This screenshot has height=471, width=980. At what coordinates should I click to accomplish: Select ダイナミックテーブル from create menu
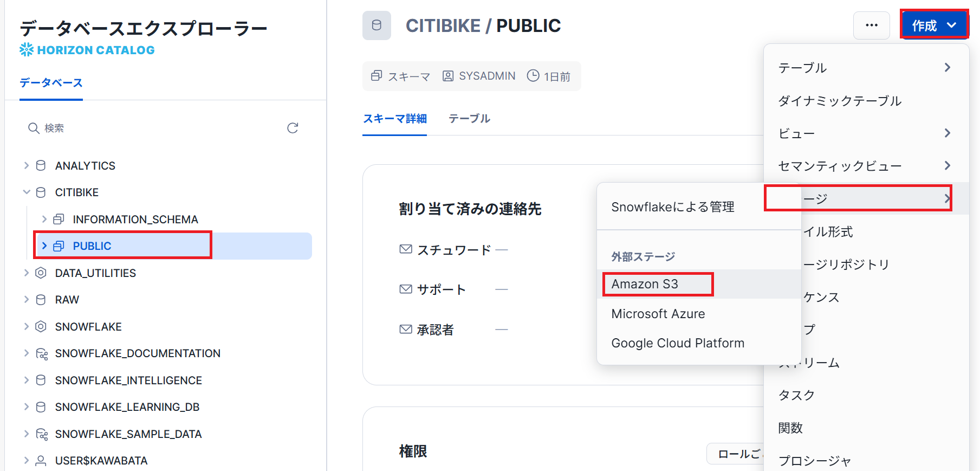866,101
